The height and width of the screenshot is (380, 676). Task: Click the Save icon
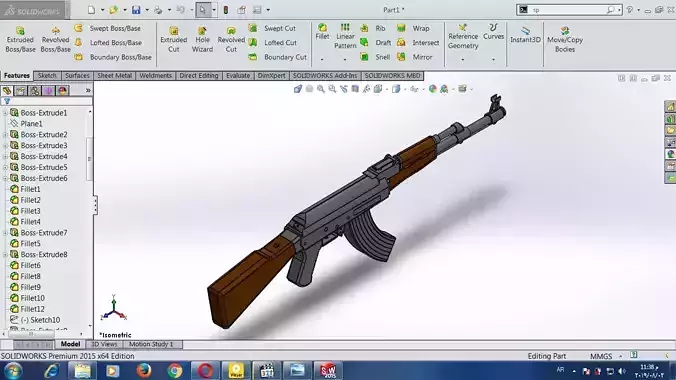(x=136, y=10)
